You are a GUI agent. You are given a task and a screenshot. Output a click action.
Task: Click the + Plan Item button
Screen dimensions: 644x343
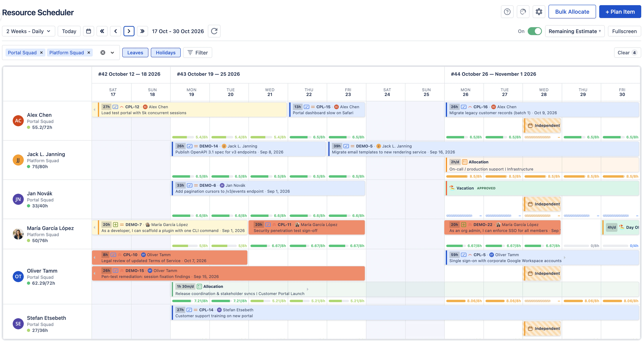620,12
